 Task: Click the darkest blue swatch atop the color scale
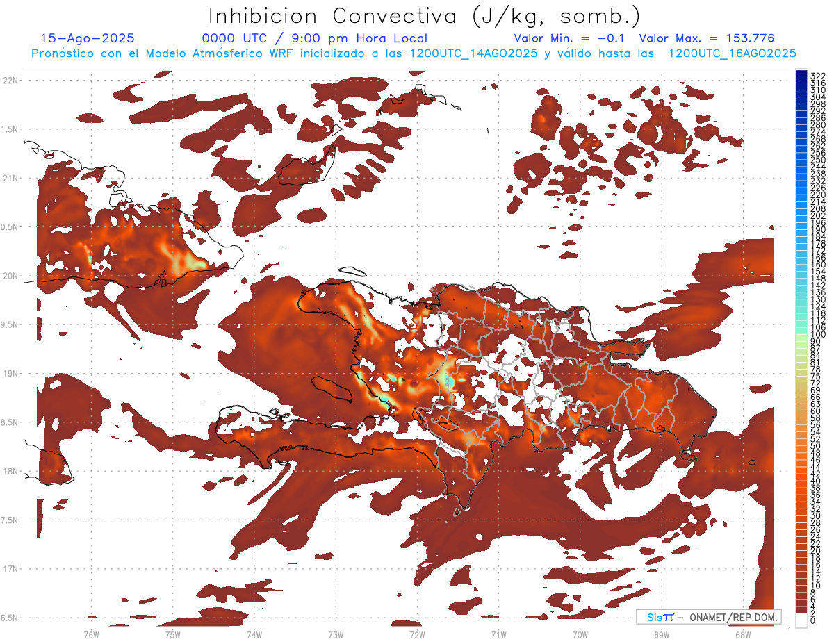pyautogui.click(x=802, y=73)
